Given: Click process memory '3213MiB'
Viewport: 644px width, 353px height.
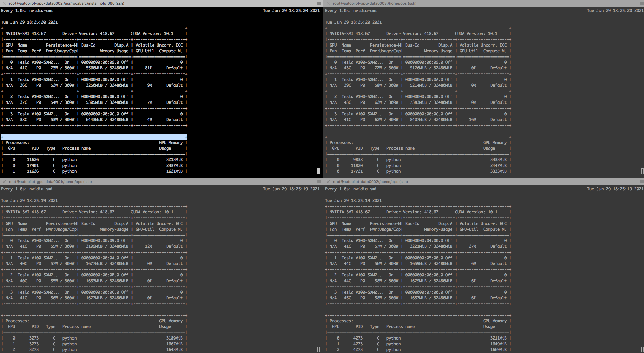Looking at the screenshot, I should pos(174,160).
